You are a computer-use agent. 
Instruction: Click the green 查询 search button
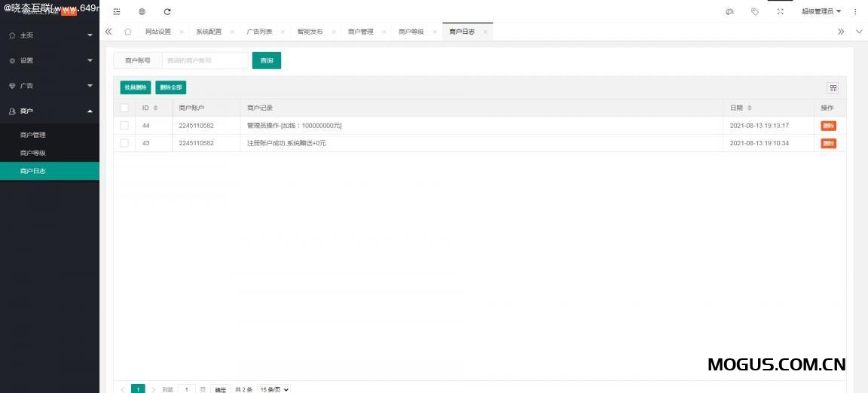267,60
